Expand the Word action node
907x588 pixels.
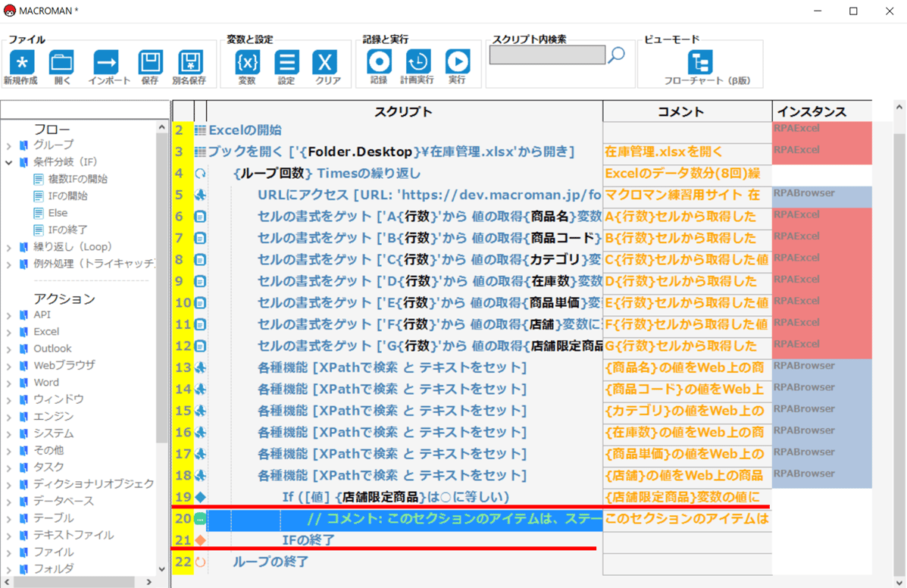pyautogui.click(x=8, y=383)
